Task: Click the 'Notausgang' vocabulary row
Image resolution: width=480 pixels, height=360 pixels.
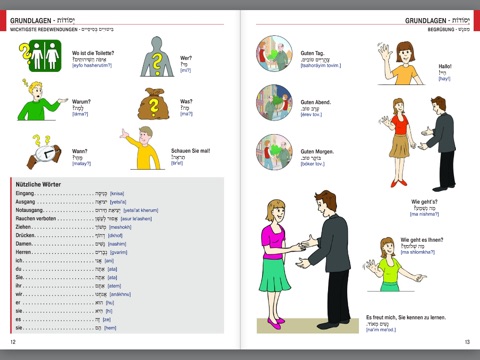Action: [87, 210]
